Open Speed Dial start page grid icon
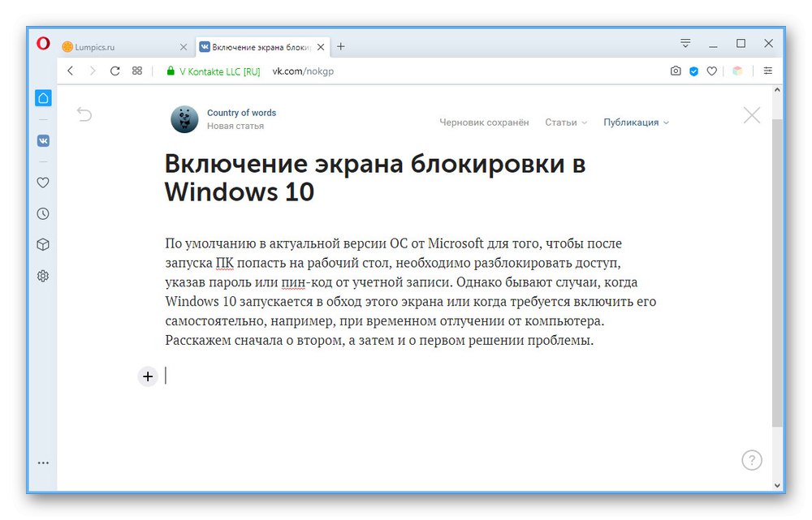This screenshot has height=520, width=812. pyautogui.click(x=136, y=71)
